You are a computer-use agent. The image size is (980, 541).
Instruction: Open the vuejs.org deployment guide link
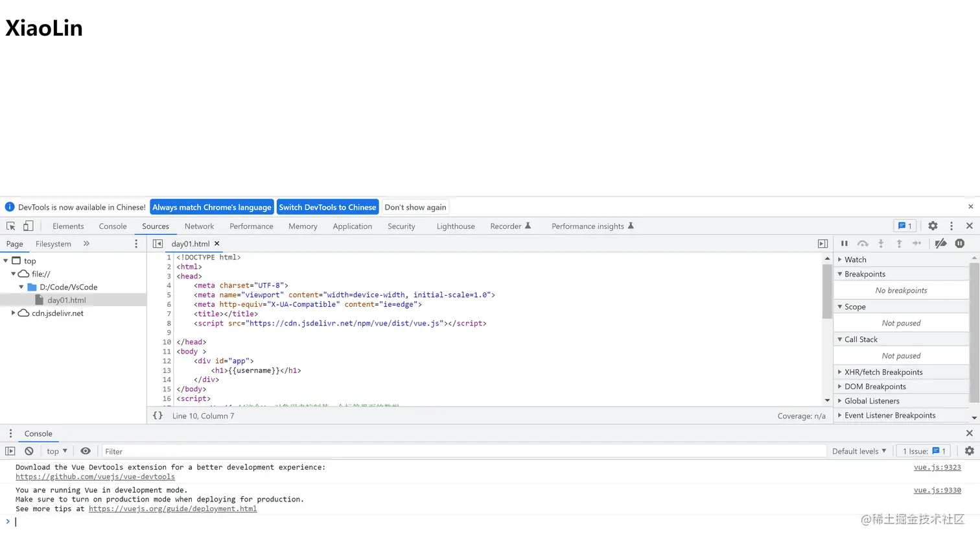point(172,509)
